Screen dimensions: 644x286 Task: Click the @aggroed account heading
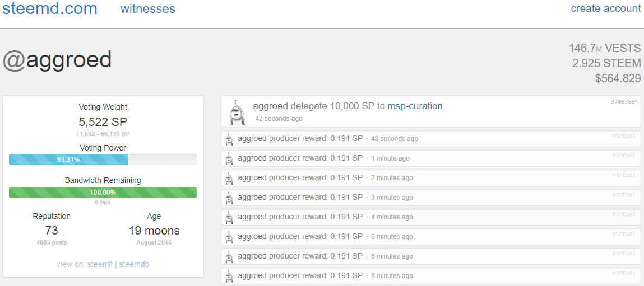[57, 60]
